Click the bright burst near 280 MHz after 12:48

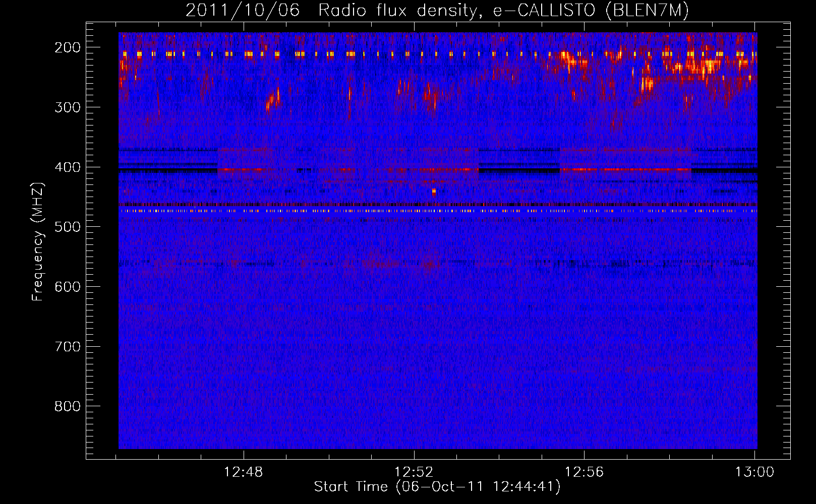[x=273, y=99]
